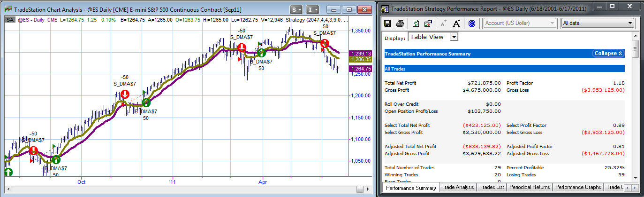Screen dimensions: 644x197
Task: Increase report font size
Action: [x=455, y=23]
